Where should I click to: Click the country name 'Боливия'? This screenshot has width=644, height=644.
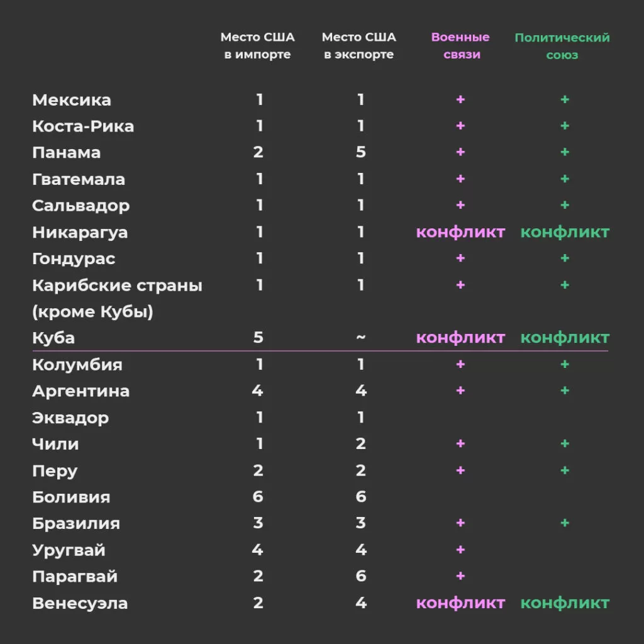[x=71, y=497]
